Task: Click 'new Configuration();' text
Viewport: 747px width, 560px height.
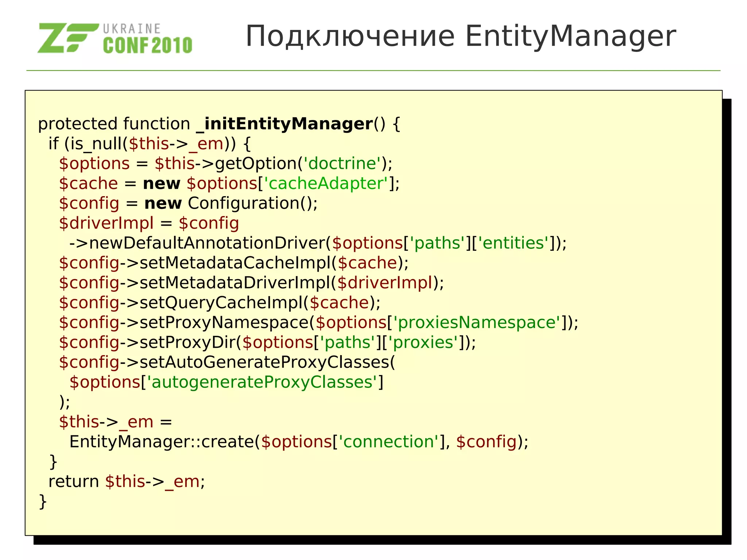Action: (x=231, y=203)
